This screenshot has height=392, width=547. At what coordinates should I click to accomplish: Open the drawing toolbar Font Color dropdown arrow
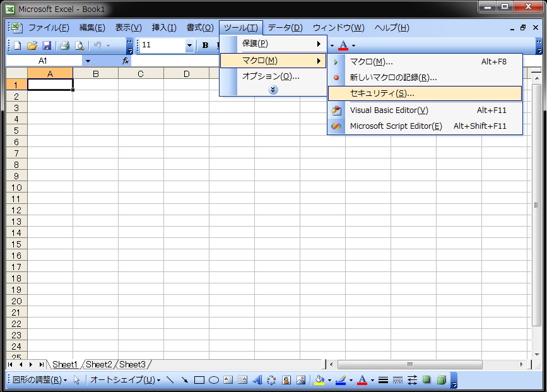[x=372, y=380]
